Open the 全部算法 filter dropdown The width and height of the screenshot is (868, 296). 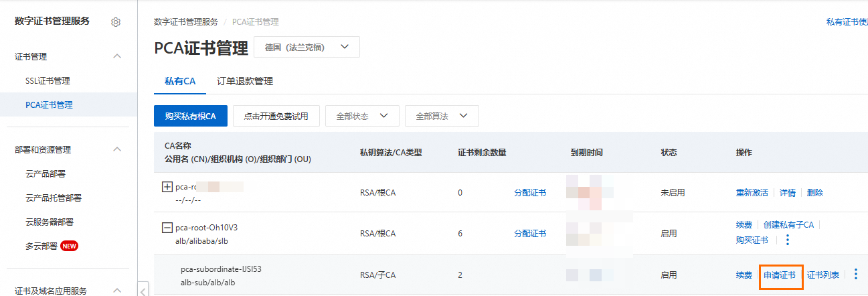tap(442, 116)
